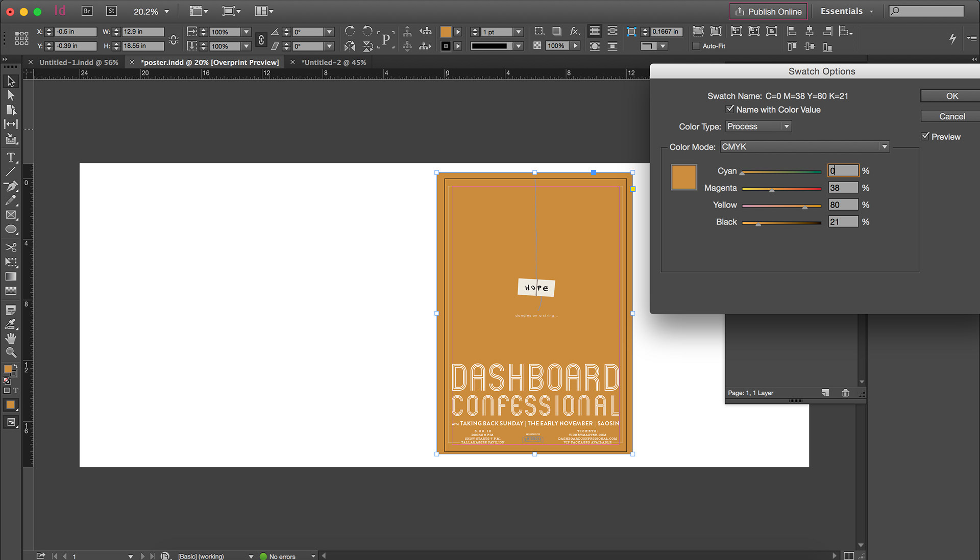Click the Cyan percentage input field
Image resolution: width=980 pixels, height=560 pixels.
843,170
